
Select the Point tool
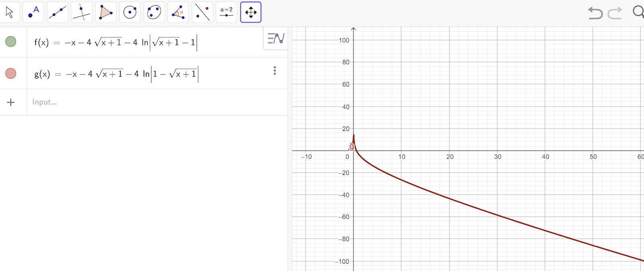pos(33,12)
